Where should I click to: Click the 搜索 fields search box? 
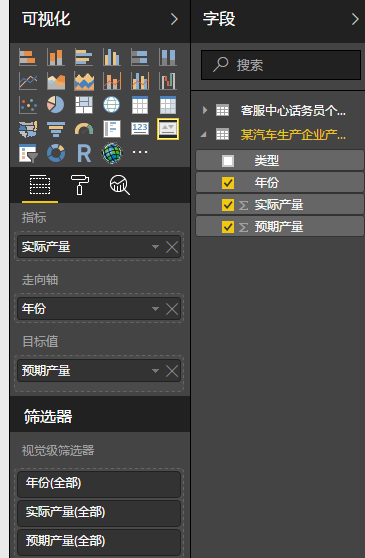(x=281, y=65)
